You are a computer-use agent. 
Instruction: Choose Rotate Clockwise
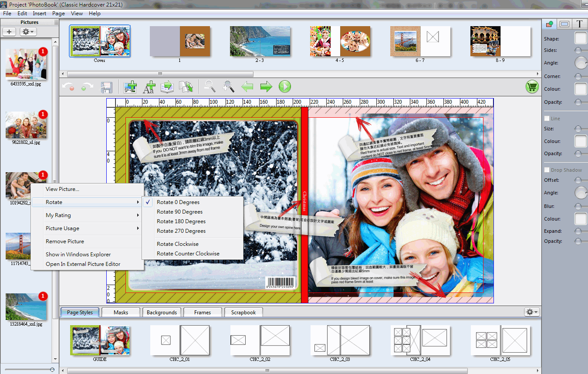point(192,244)
